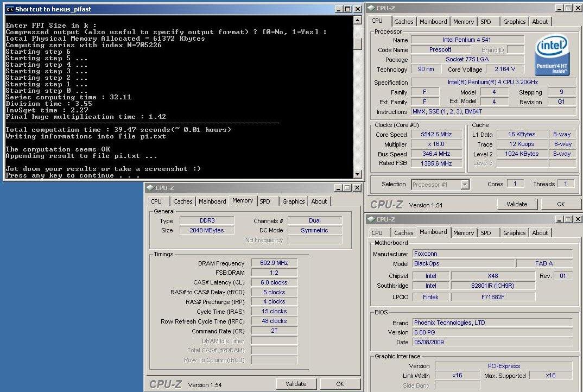Click the processor name field 'Intel Pentium 4 541'
This screenshot has width=583, height=392.
[x=467, y=40]
